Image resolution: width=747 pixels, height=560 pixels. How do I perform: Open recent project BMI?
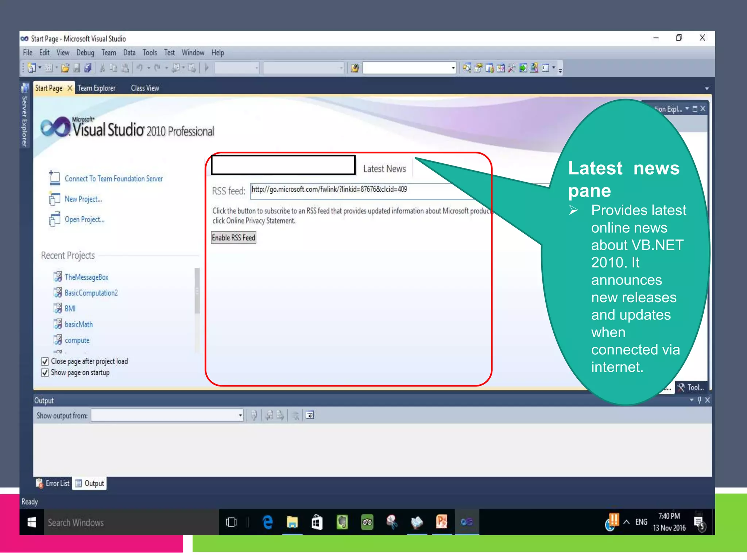click(x=70, y=308)
